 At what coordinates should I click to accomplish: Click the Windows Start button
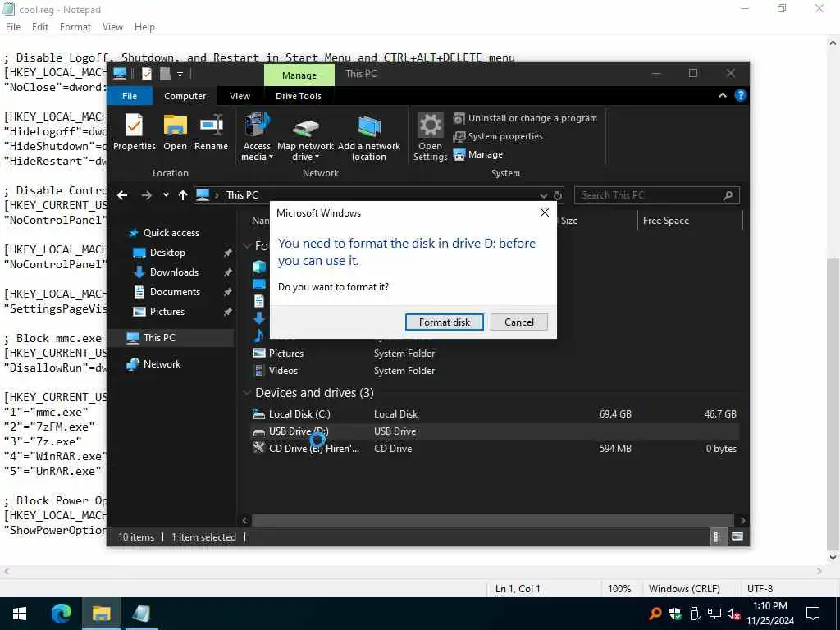[20, 614]
